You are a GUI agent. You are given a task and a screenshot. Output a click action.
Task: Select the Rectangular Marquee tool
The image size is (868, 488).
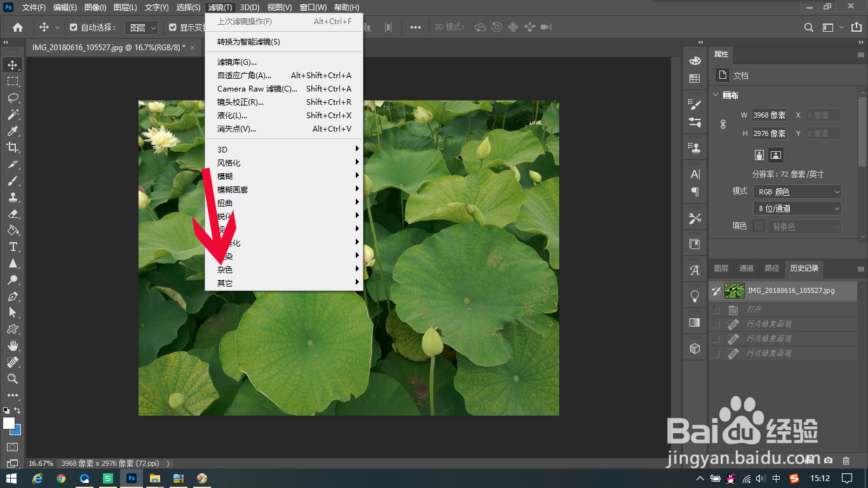(12, 81)
